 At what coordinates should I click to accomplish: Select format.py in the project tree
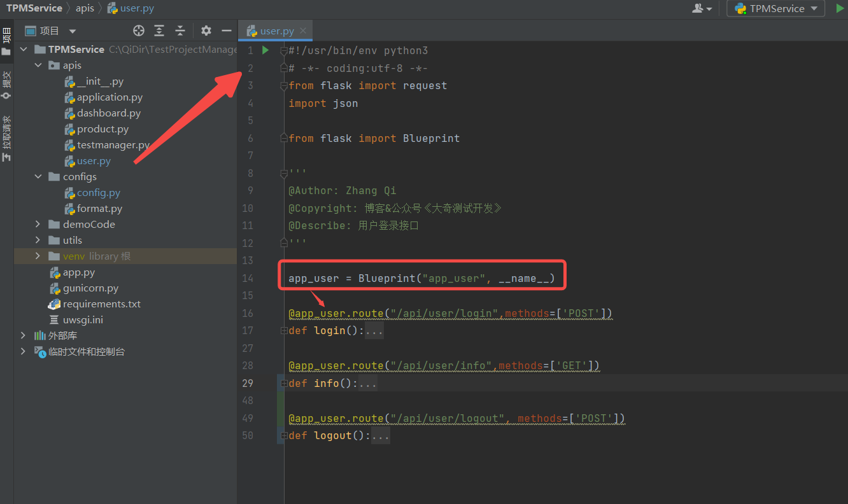tap(99, 208)
